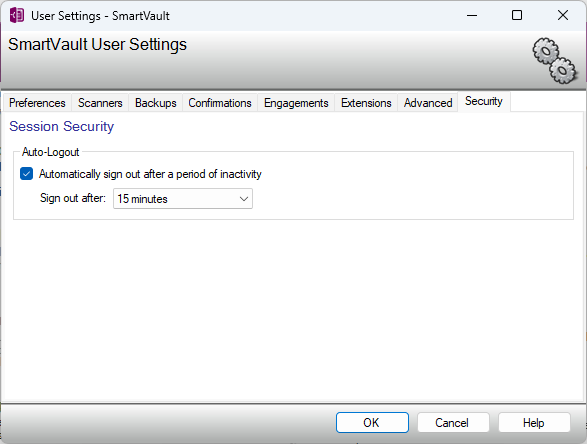Image resolution: width=587 pixels, height=444 pixels.
Task: Click the SmartVault app icon in title bar
Action: [17, 16]
